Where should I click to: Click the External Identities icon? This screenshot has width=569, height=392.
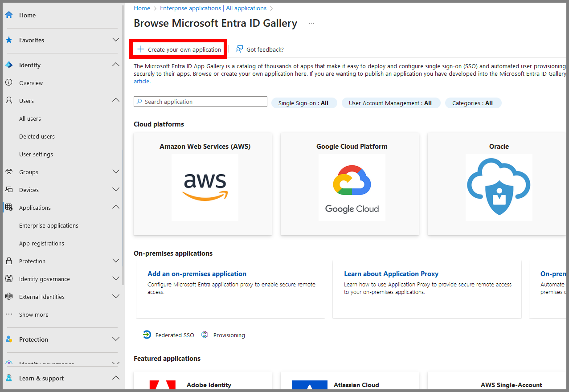(9, 297)
